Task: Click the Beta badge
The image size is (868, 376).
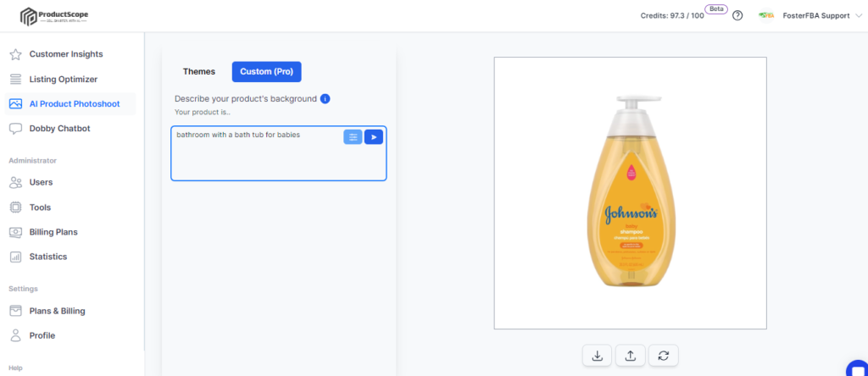Action: [715, 8]
